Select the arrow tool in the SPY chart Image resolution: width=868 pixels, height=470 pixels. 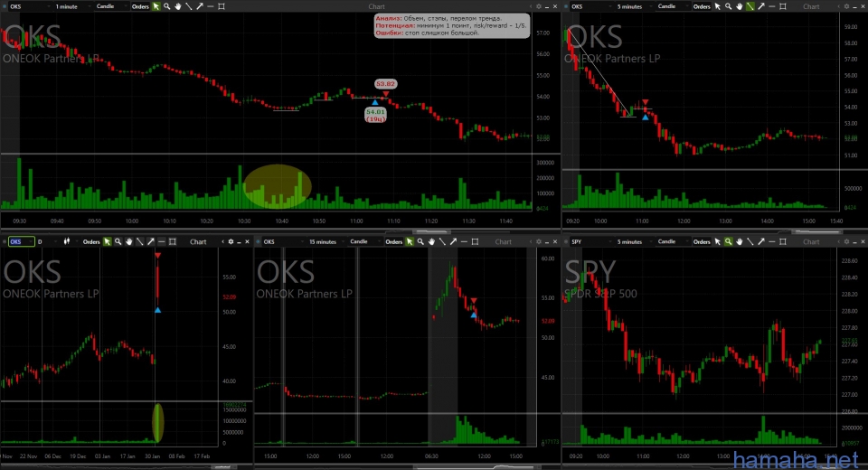[x=761, y=242]
